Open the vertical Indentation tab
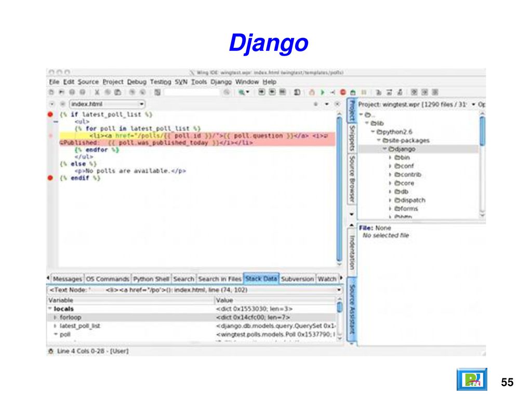The height and width of the screenshot is (399, 532). pyautogui.click(x=352, y=252)
